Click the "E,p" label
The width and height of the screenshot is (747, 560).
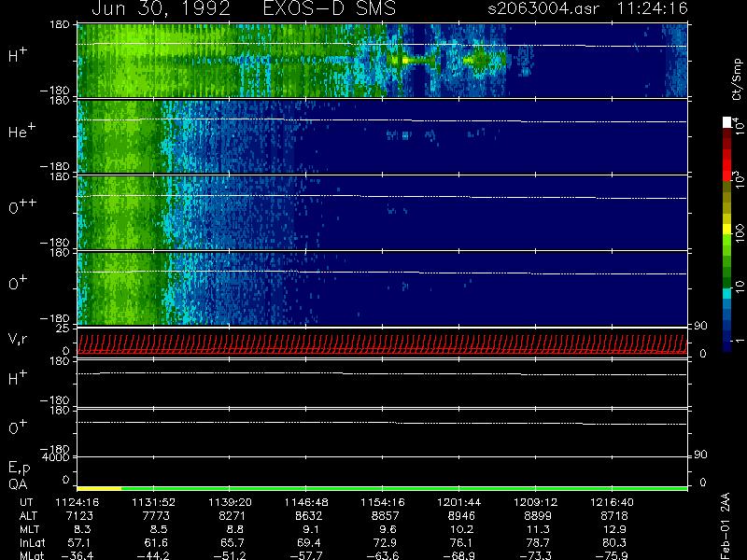click(19, 468)
